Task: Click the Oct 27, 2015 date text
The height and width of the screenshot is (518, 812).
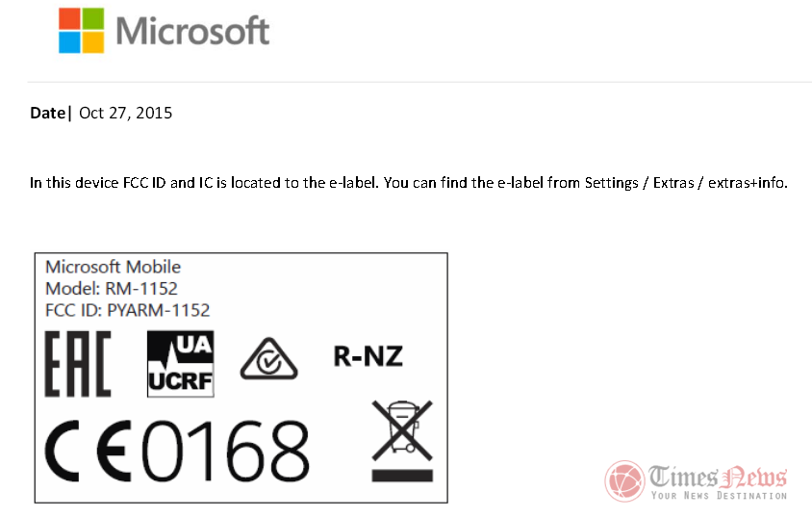Action: (125, 113)
